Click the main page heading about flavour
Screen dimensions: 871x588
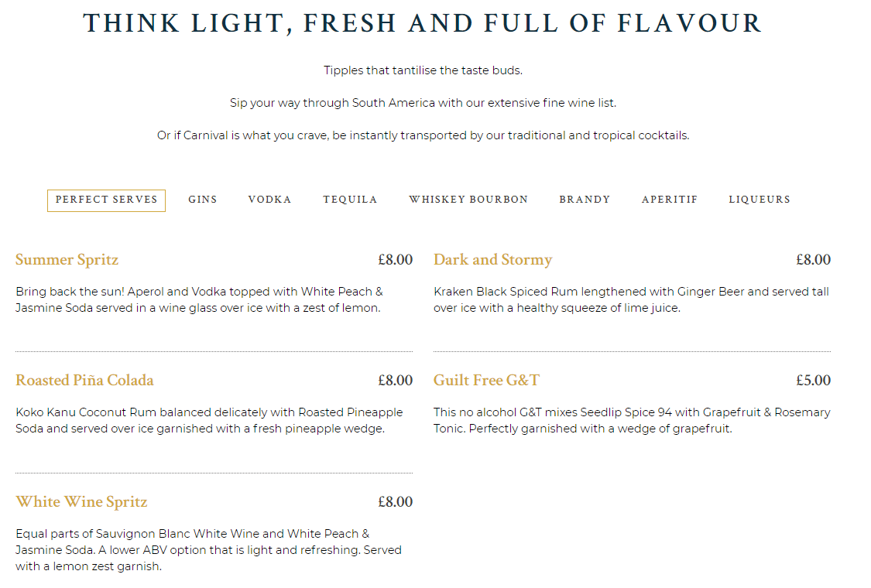click(423, 23)
